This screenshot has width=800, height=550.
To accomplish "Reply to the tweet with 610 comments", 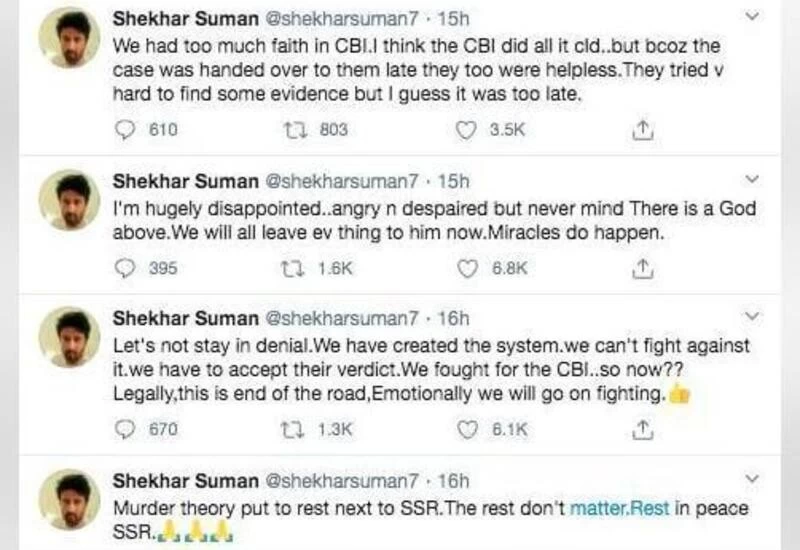I will 125,130.
